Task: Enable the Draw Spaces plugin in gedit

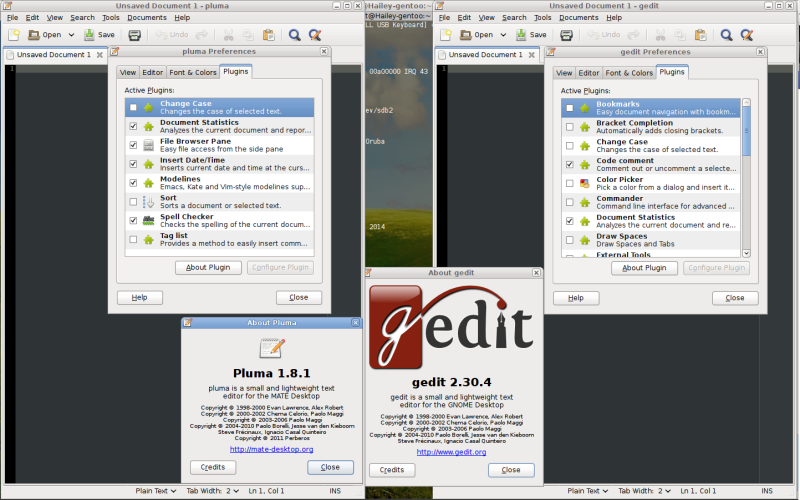Action: [569, 240]
